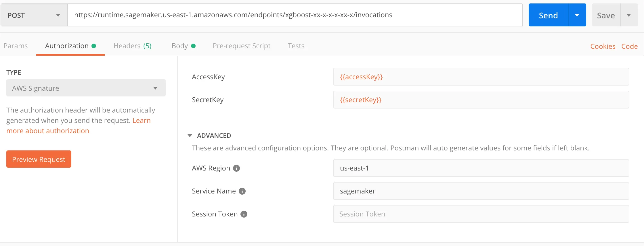Click the blue Send button
The width and height of the screenshot is (644, 246).
(548, 15)
